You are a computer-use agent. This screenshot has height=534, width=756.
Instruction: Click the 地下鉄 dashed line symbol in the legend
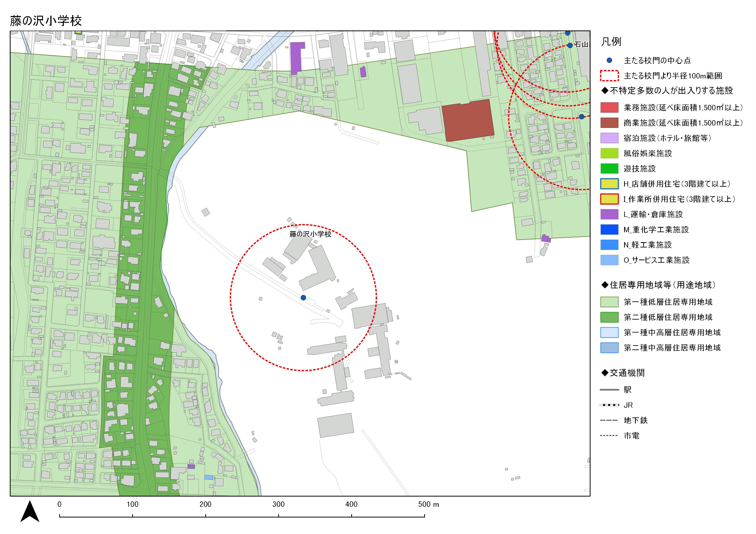click(609, 420)
